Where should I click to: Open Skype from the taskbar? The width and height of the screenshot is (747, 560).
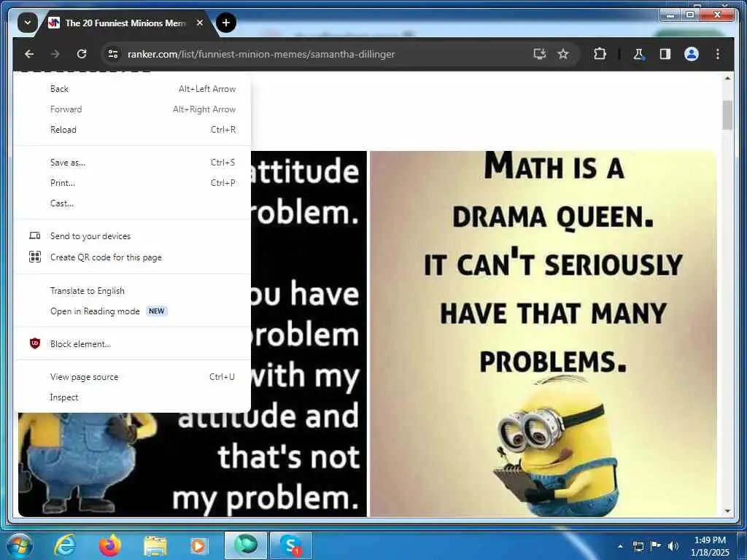point(291,545)
